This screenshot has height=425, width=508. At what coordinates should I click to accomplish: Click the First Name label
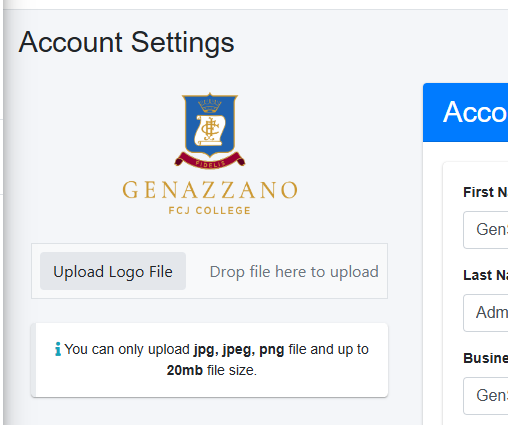(486, 192)
